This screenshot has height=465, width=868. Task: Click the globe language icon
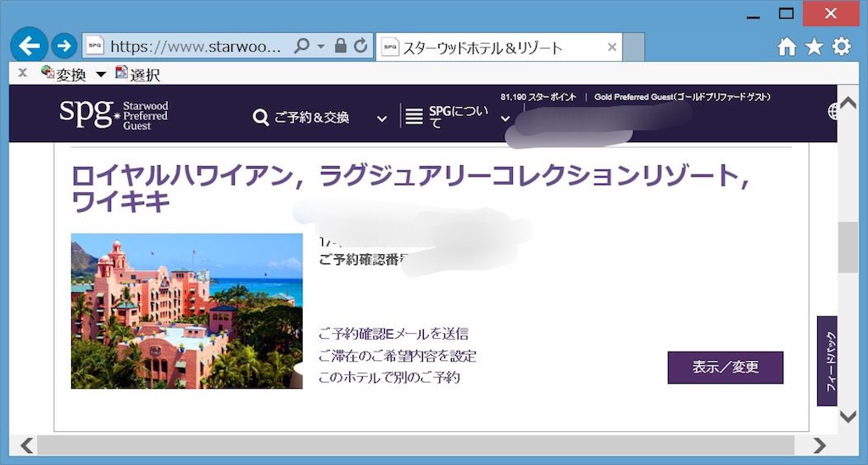(832, 112)
